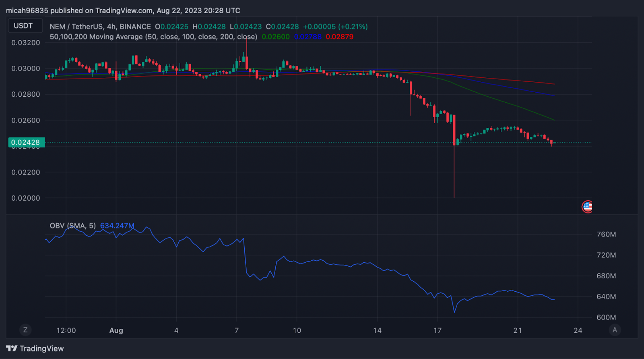Click the 17 date axis label
The image size is (644, 359).
coord(438,330)
